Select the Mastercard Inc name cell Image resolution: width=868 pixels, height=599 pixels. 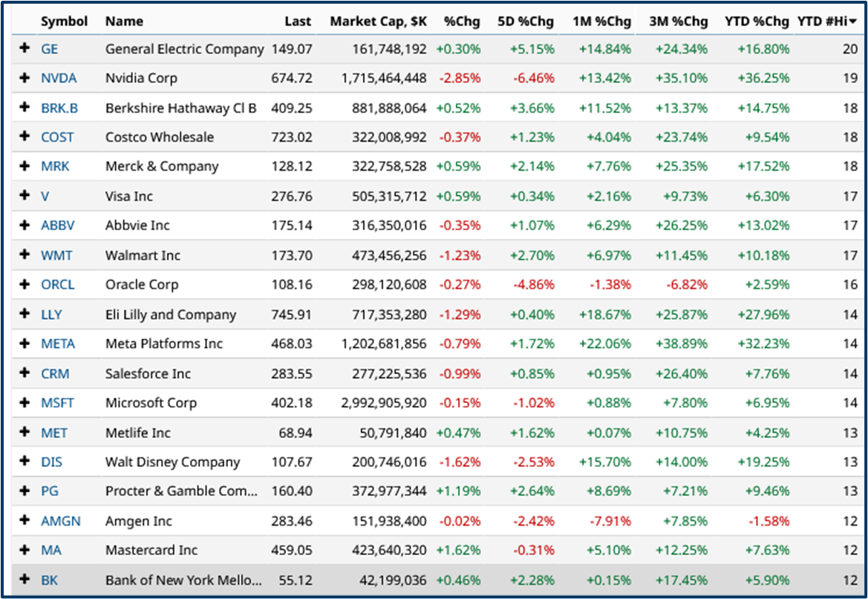151,550
